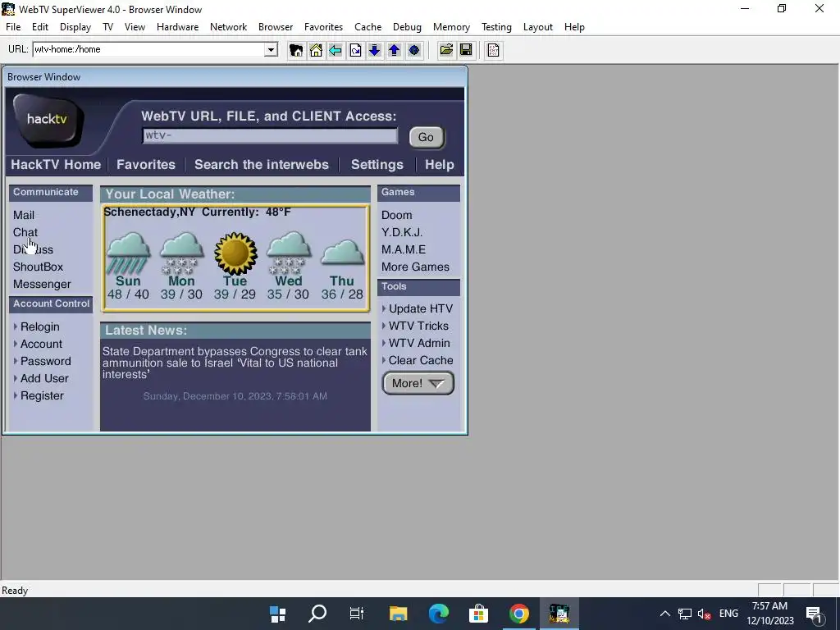Open Settings in the HackTV navigation bar

tap(377, 164)
